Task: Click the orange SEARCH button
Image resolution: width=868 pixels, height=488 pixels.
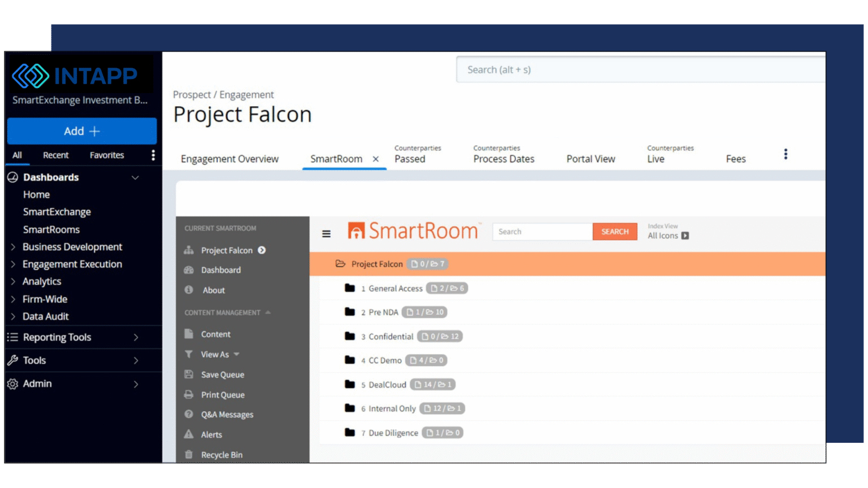Action: click(x=615, y=232)
